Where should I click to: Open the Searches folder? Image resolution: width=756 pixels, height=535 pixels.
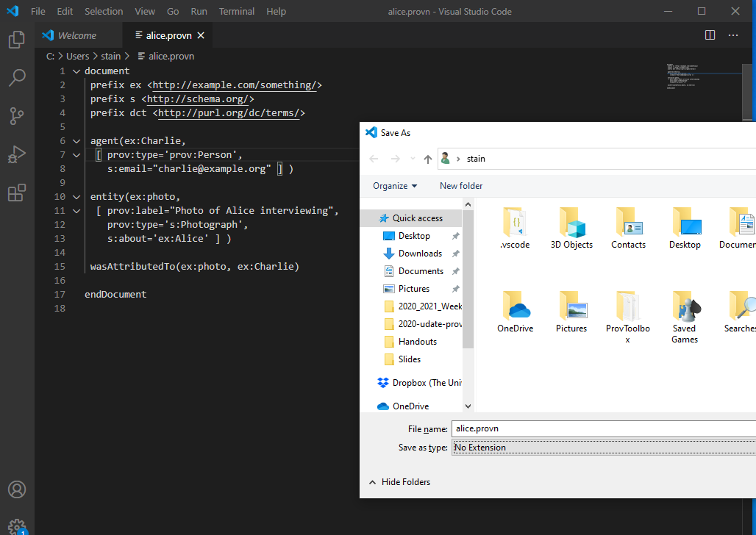[x=741, y=312]
